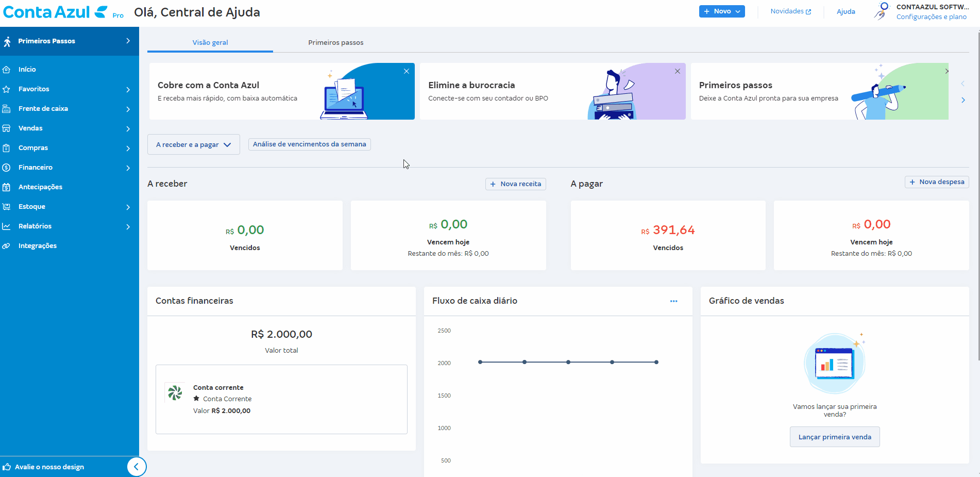
Task: Close the Elimine a burocracia banner
Action: click(678, 71)
